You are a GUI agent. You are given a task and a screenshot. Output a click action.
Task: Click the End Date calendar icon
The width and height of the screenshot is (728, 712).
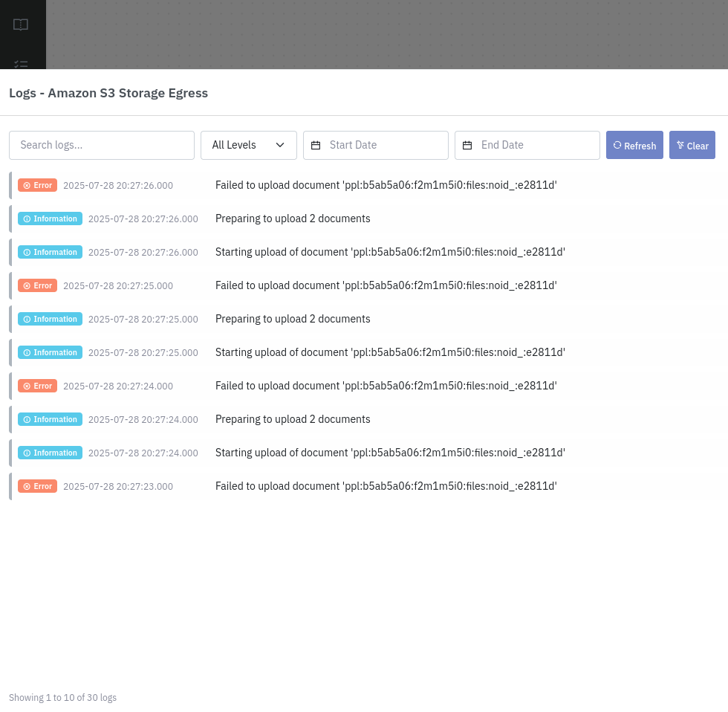[467, 146]
